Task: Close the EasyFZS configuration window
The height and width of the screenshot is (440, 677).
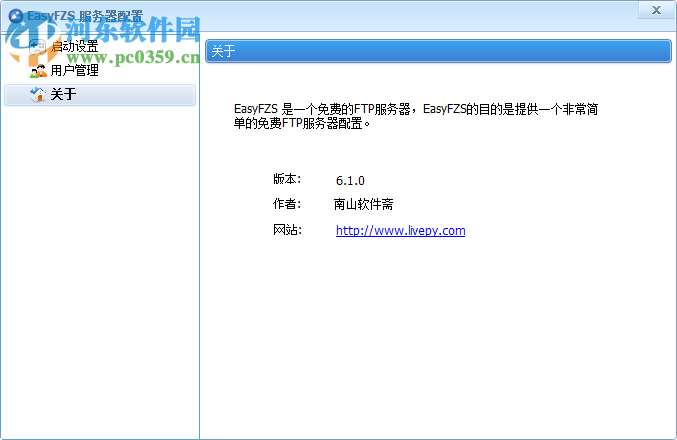Action: click(x=656, y=10)
